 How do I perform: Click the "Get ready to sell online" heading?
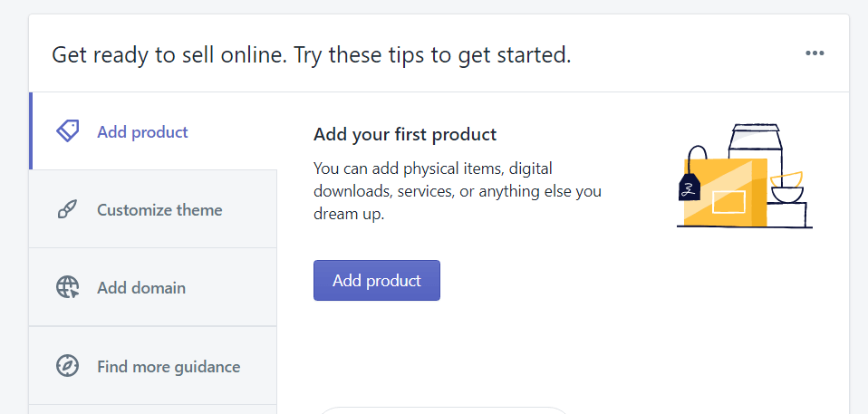[311, 54]
